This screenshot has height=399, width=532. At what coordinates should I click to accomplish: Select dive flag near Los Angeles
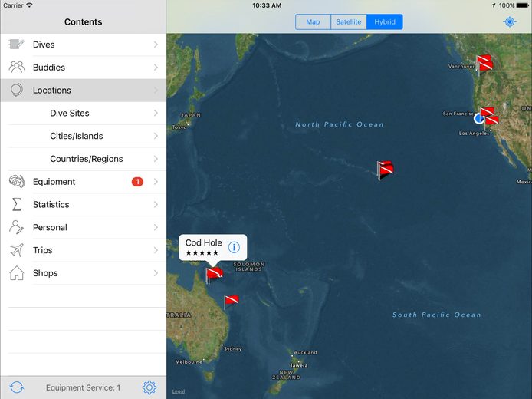click(491, 120)
